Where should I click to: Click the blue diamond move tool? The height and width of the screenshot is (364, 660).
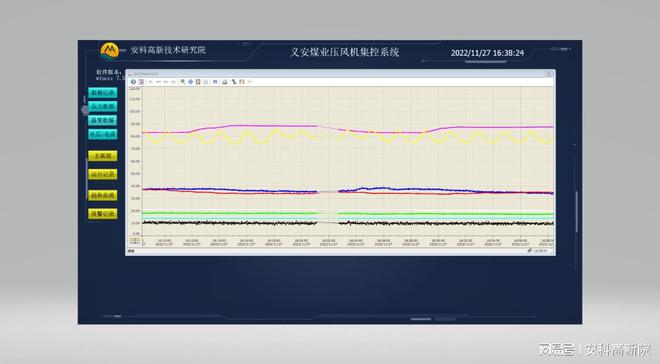[190, 82]
